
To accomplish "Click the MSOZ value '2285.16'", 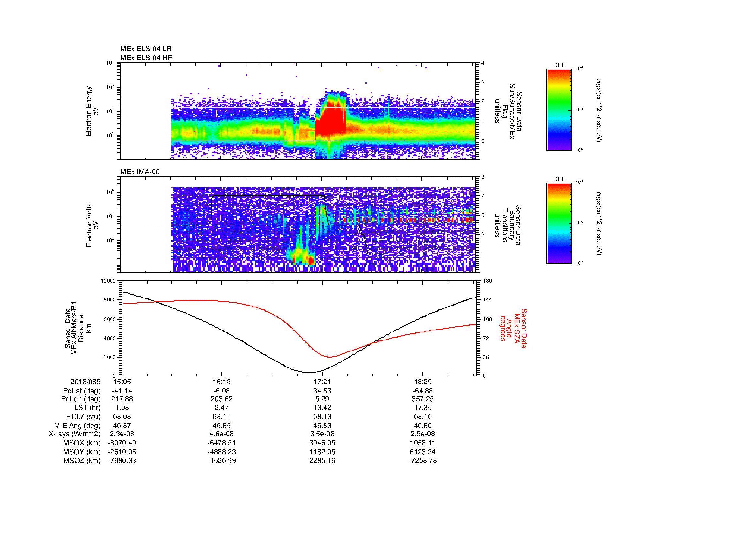I will click(322, 461).
